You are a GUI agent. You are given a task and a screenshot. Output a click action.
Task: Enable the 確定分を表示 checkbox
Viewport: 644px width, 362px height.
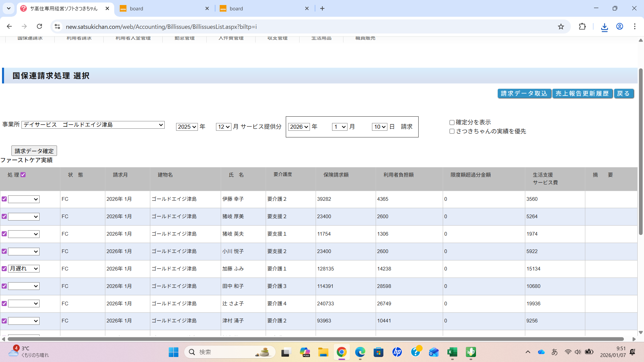coord(452,123)
